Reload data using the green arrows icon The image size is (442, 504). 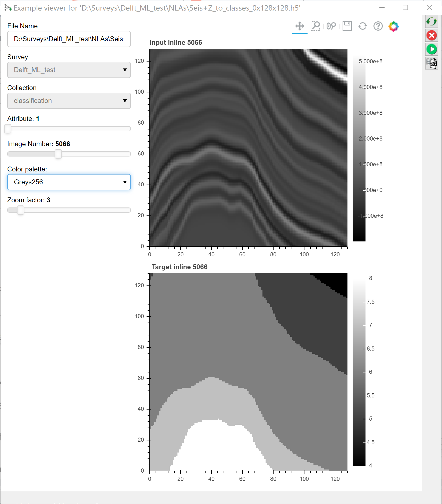pos(432,22)
